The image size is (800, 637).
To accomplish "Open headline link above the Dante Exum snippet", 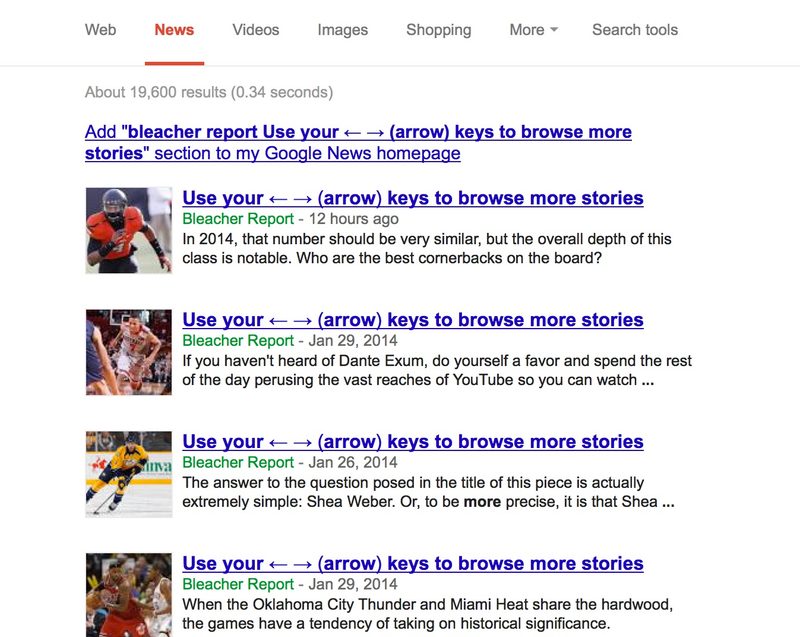I will click(413, 320).
